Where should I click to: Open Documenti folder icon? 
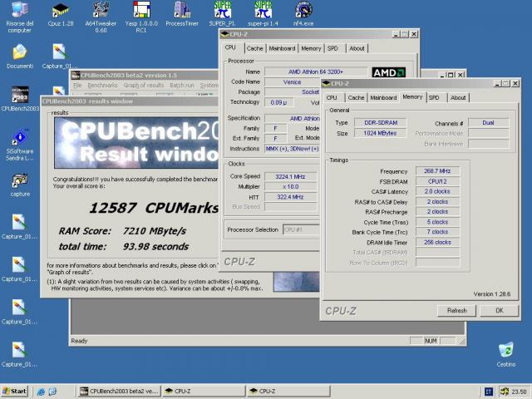tap(20, 57)
